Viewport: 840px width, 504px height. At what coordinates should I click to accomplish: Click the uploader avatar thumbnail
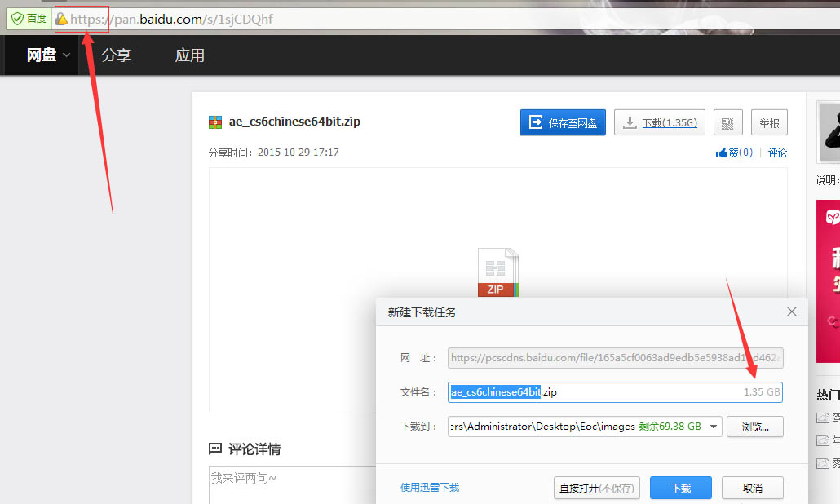click(829, 132)
